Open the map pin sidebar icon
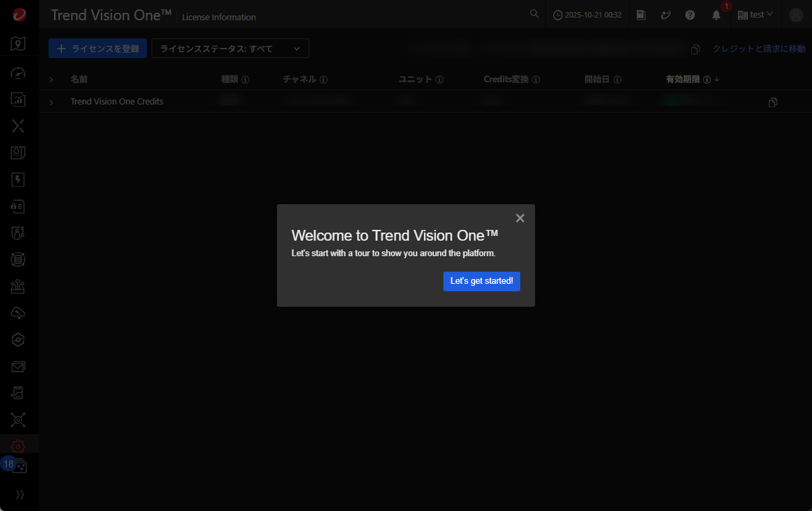 (x=19, y=44)
